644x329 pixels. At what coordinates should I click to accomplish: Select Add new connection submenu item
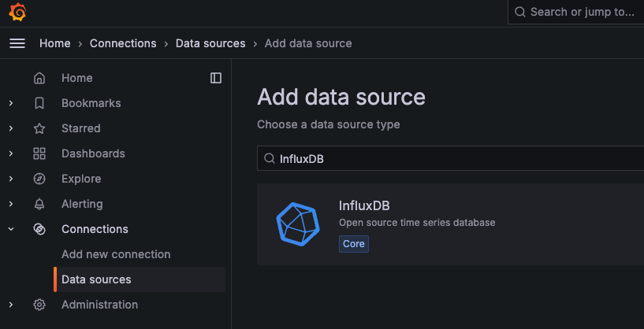point(116,254)
